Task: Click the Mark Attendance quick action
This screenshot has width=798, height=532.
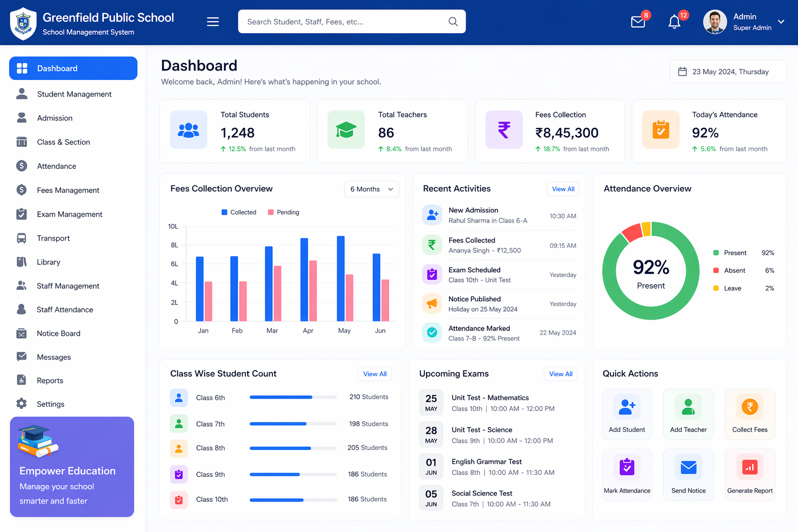Action: click(627, 474)
